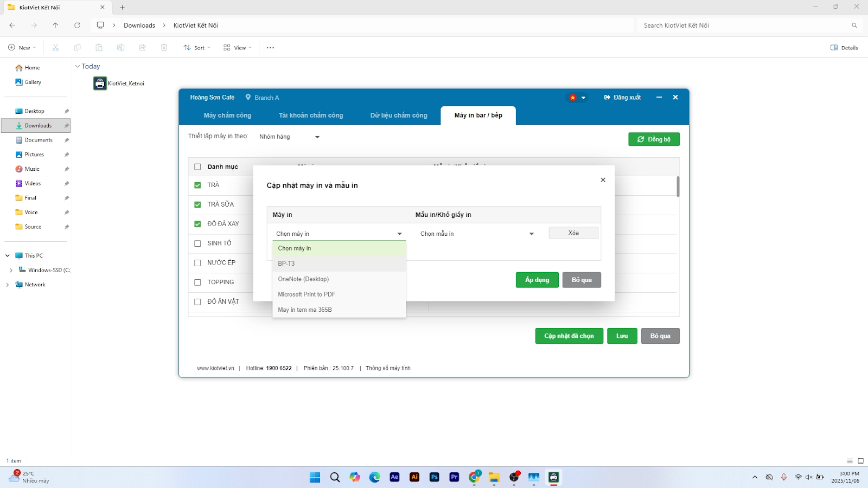The height and width of the screenshot is (488, 868).
Task: Open the Nhóm hàng setup dropdown
Action: pos(289,137)
